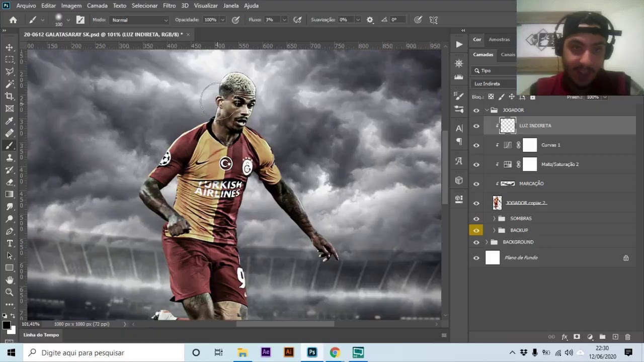
Task: Hide the MARCAÇÃO layer
Action: pos(476,184)
